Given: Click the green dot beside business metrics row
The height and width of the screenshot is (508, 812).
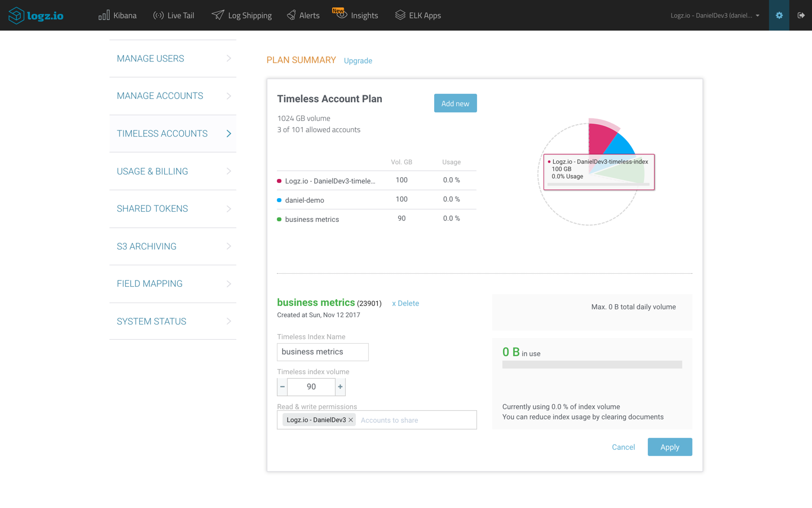Looking at the screenshot, I should tap(279, 220).
